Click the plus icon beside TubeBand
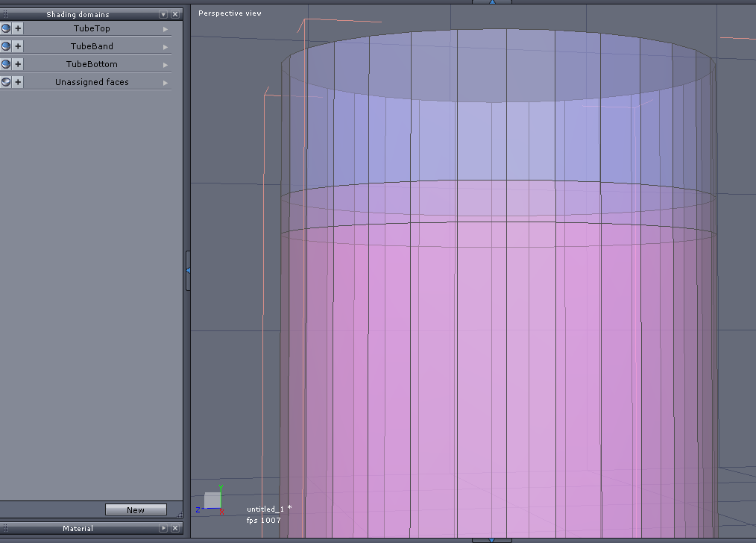This screenshot has height=543, width=756. 18,46
